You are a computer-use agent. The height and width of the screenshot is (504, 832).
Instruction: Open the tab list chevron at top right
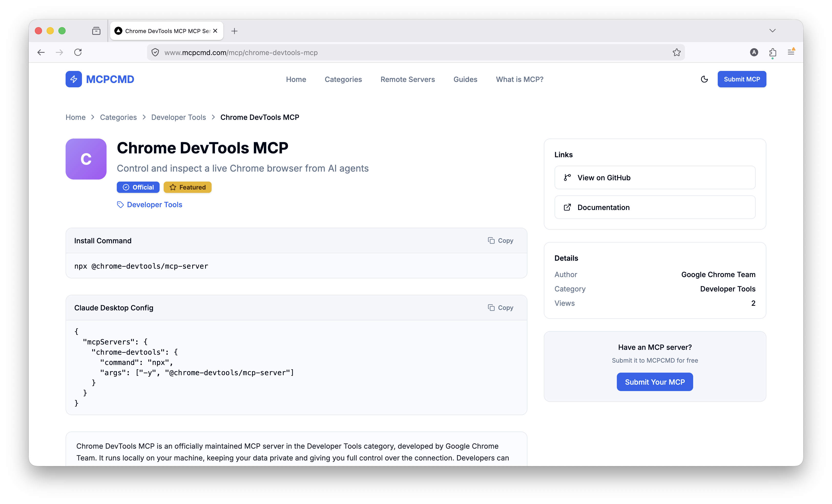tap(773, 31)
